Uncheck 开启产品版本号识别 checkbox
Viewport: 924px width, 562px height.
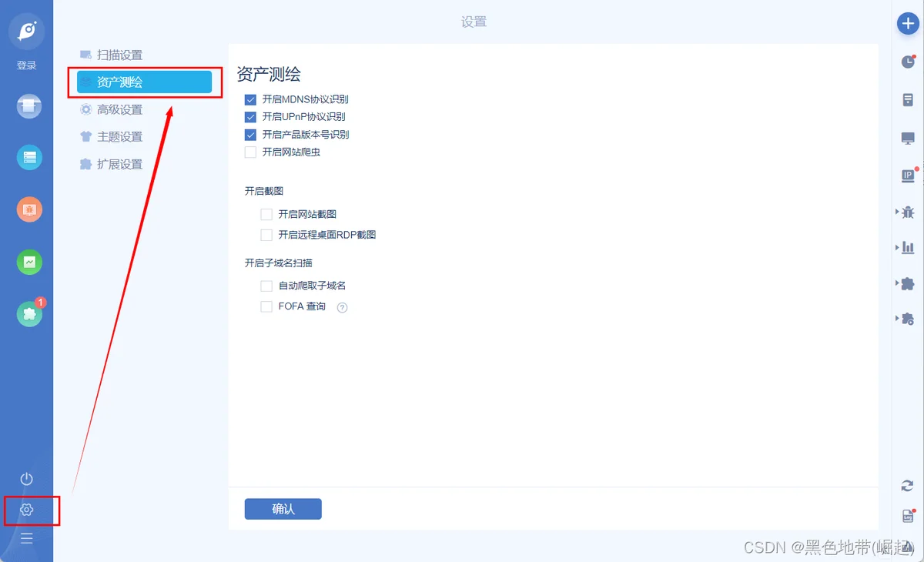pos(250,135)
